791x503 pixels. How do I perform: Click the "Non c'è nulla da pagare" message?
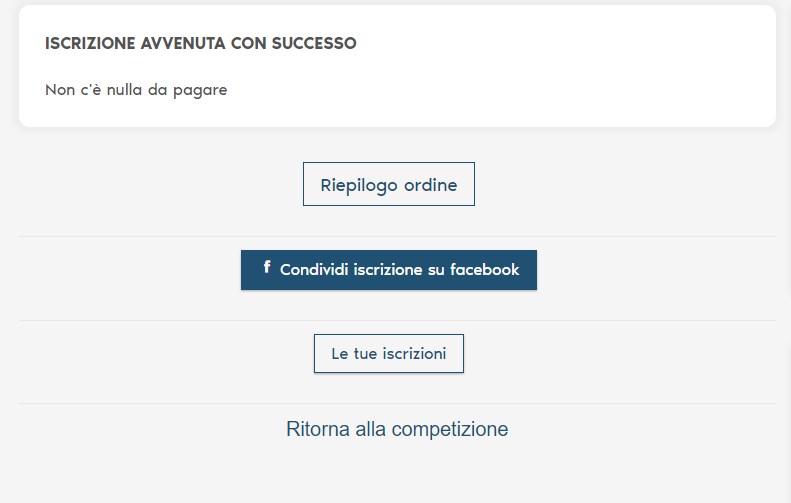[x=136, y=90]
